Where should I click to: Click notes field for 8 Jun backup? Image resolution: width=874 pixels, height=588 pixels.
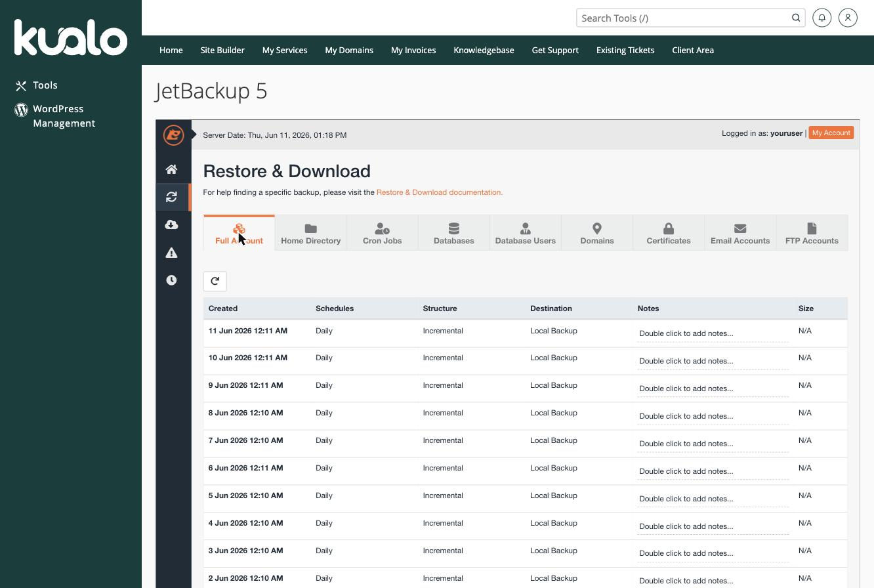713,416
